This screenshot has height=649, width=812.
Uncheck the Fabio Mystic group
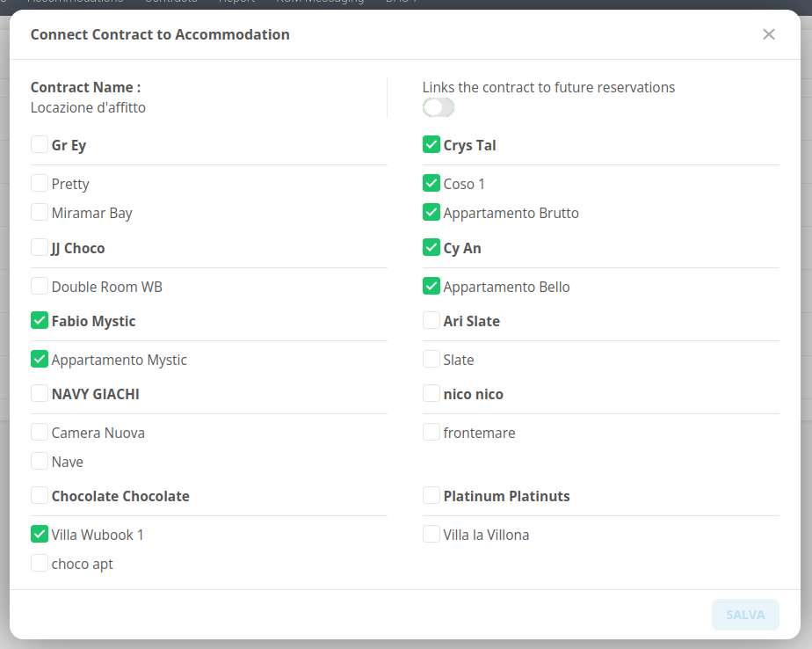[x=40, y=320]
